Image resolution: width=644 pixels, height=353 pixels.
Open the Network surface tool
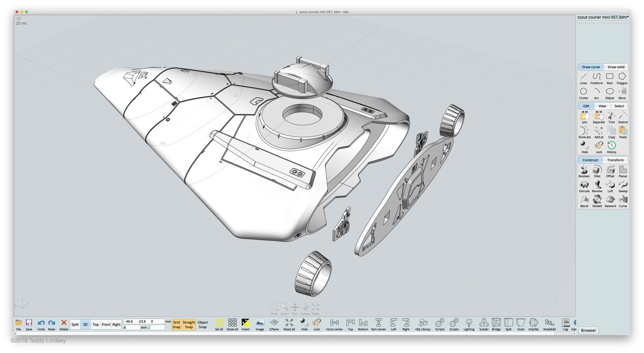coord(610,202)
